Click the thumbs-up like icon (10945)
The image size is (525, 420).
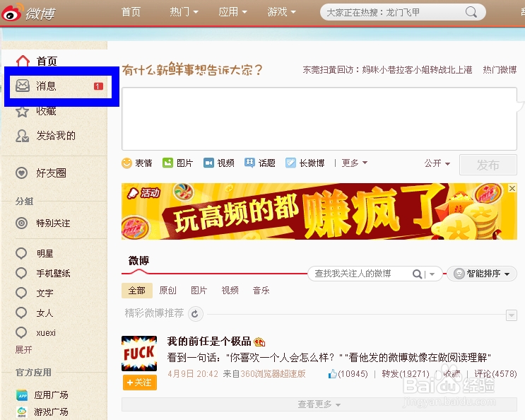[332, 374]
